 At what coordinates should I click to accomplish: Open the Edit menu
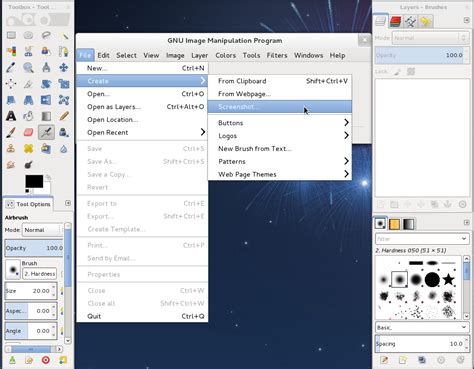[x=103, y=55]
